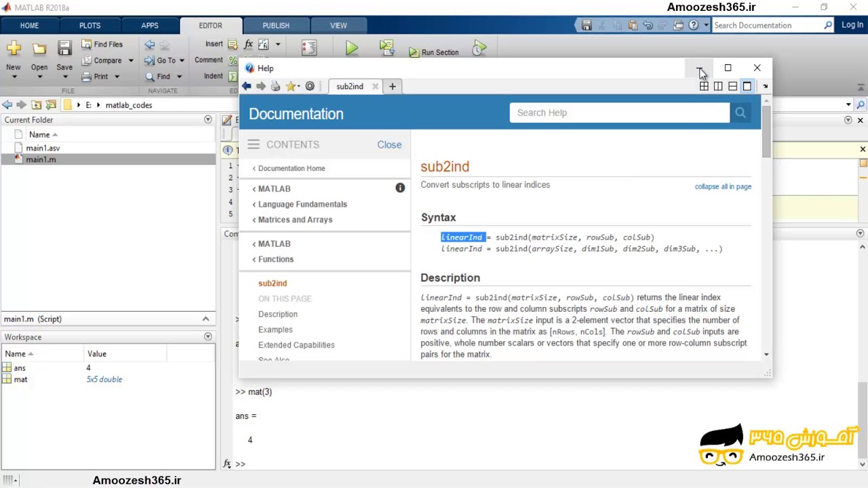Expand Current Folder panel actions menu

click(x=208, y=120)
